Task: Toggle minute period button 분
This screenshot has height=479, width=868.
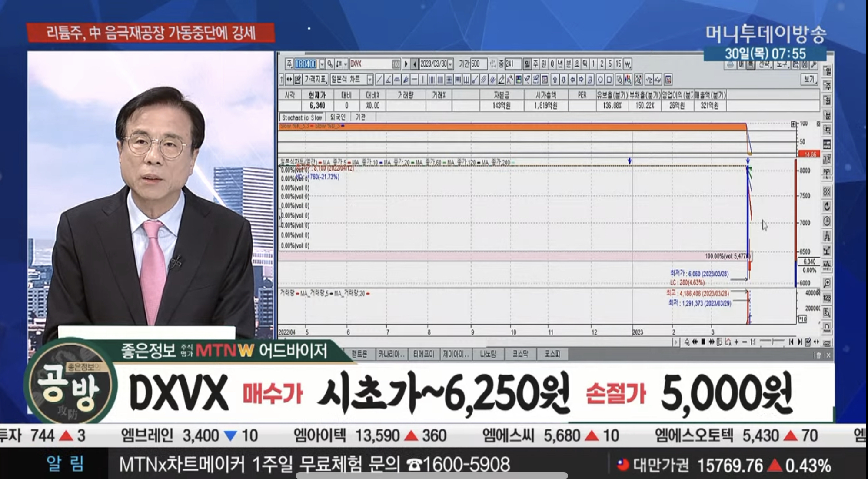Action: [x=569, y=64]
